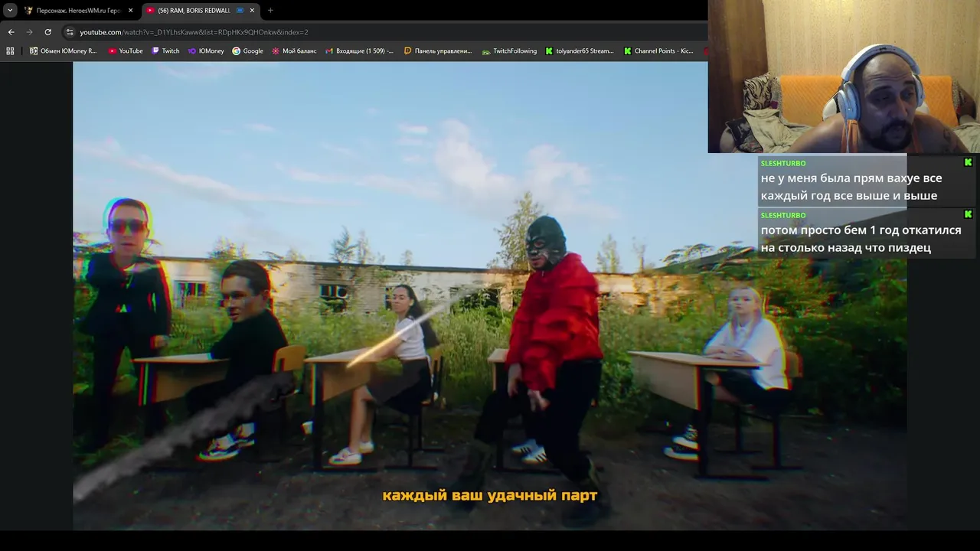Click the first SLESHTURBO username in chat
This screenshot has height=551, width=980.
pos(782,163)
